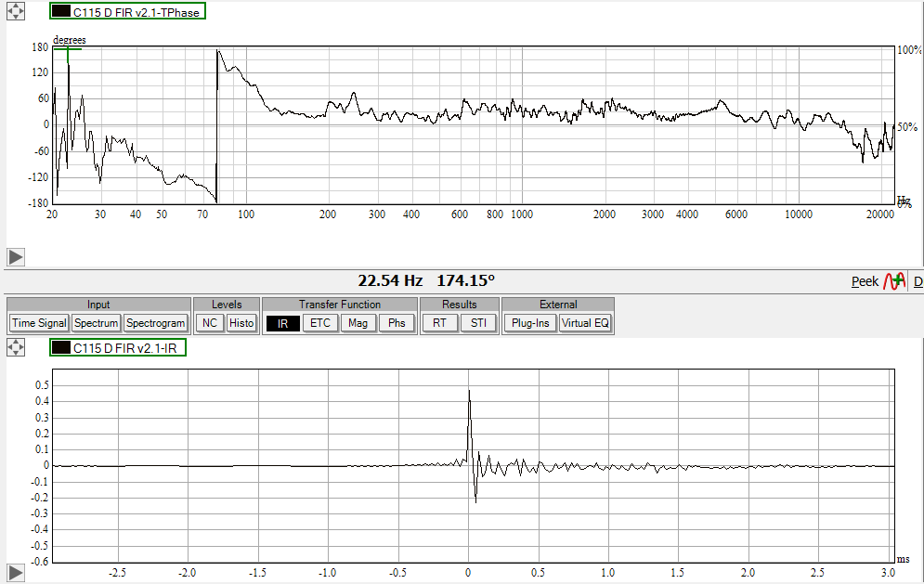Click the 174.15° phase readout
Screen dimensions: 924x584
[x=465, y=280]
